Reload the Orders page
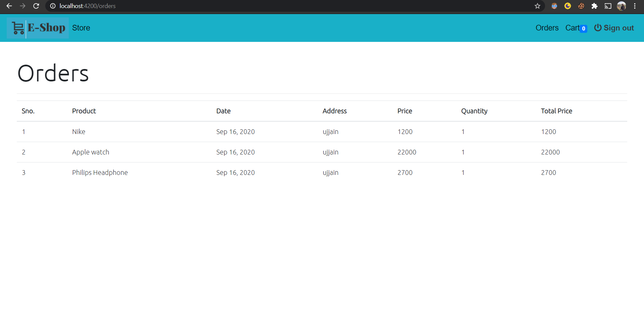 point(36,6)
